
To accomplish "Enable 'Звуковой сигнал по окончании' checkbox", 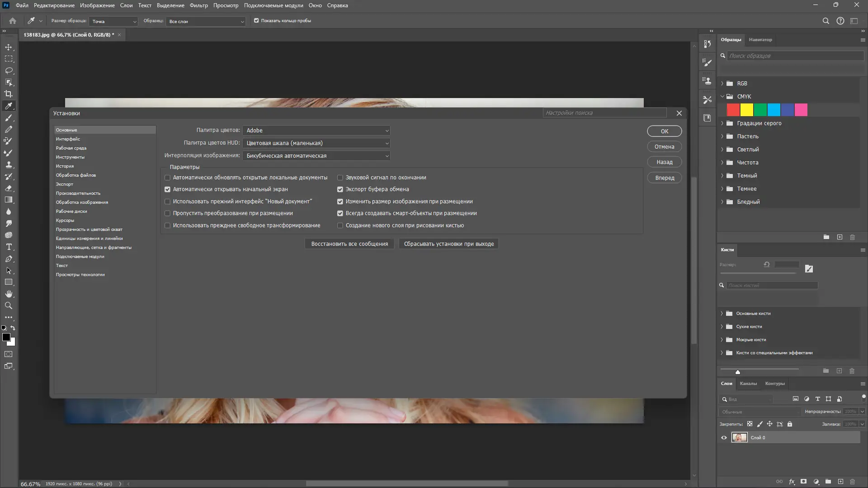I will [340, 178].
